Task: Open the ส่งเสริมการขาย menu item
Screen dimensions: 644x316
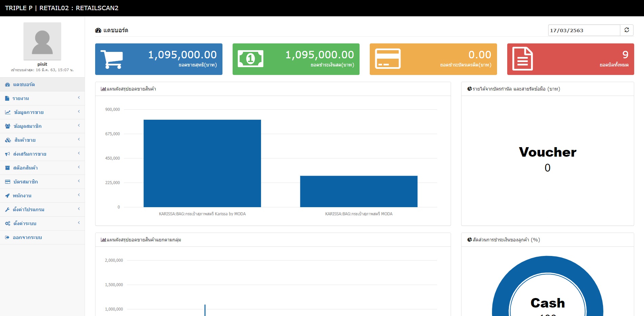Action: 42,154
